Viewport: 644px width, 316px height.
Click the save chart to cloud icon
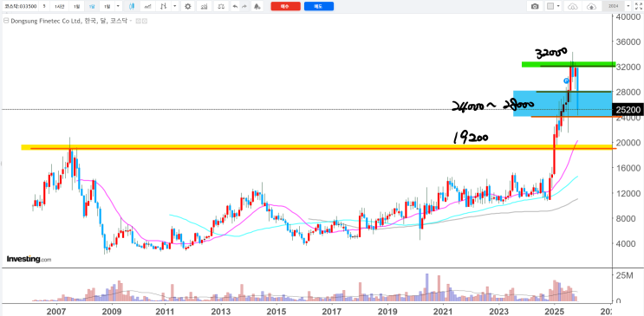(591, 7)
